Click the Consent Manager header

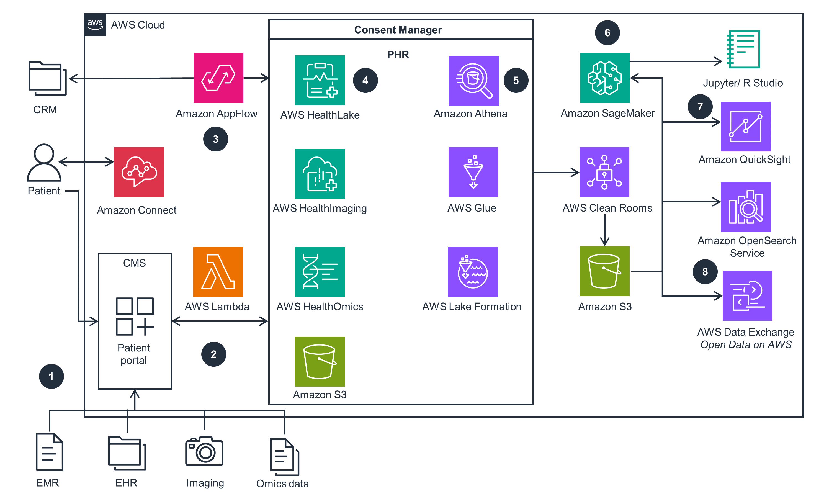[x=401, y=30]
